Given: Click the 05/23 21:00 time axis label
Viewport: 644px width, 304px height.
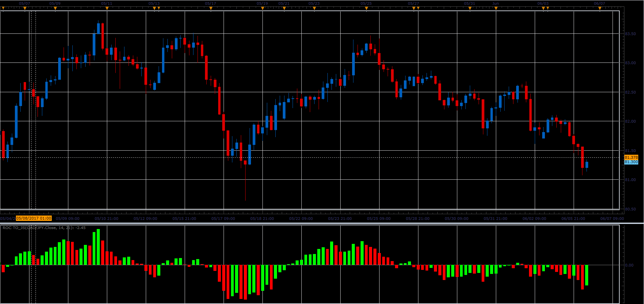Looking at the screenshot, I should [x=340, y=219].
